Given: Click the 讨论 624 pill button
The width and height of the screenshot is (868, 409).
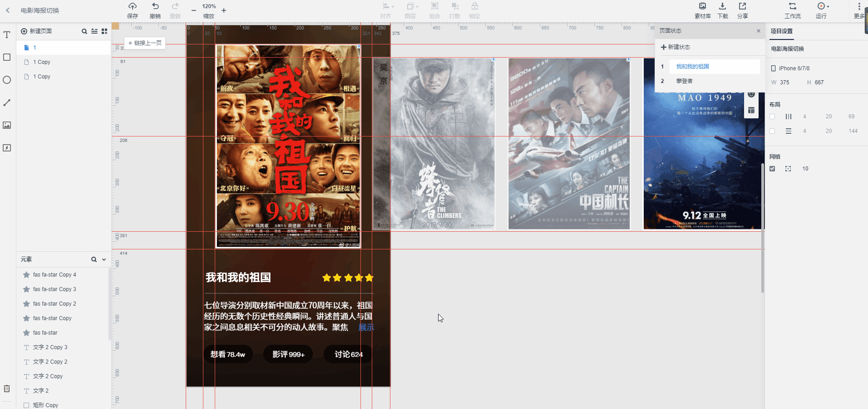Looking at the screenshot, I should tap(348, 354).
